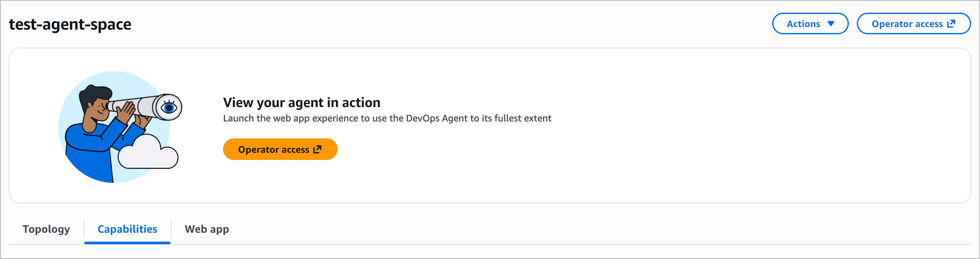This screenshot has height=259, width=980.
Task: Switch to the Topology tab
Action: pyautogui.click(x=46, y=229)
